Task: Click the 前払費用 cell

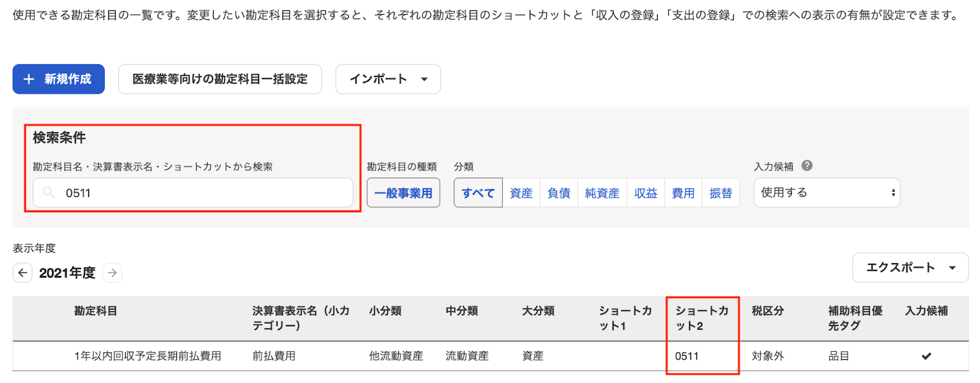Action: [x=274, y=355]
